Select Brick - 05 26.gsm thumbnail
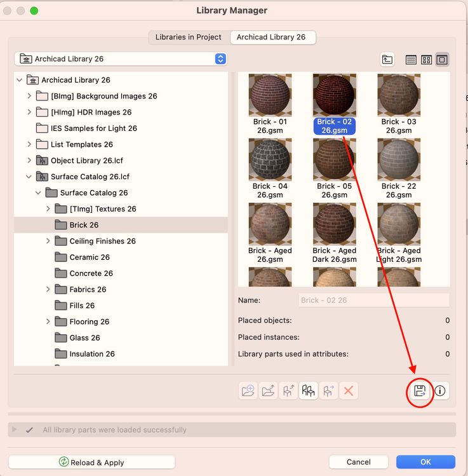468x476 pixels. coord(334,160)
